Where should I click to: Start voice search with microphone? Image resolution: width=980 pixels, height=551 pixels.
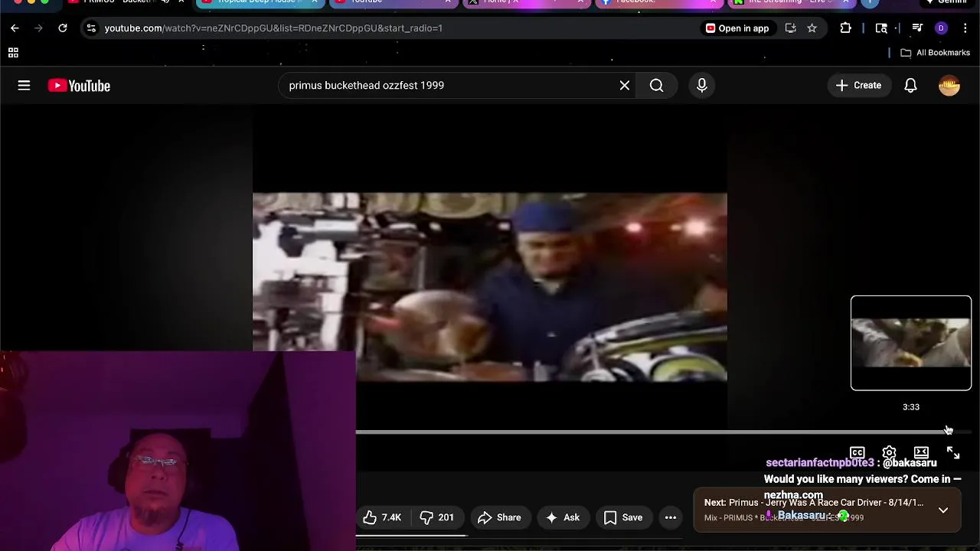pos(702,86)
